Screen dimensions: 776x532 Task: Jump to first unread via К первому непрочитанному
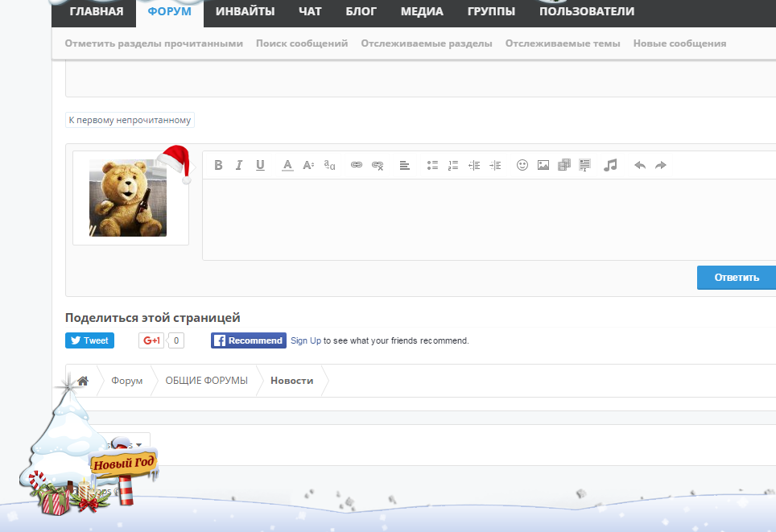(130, 120)
